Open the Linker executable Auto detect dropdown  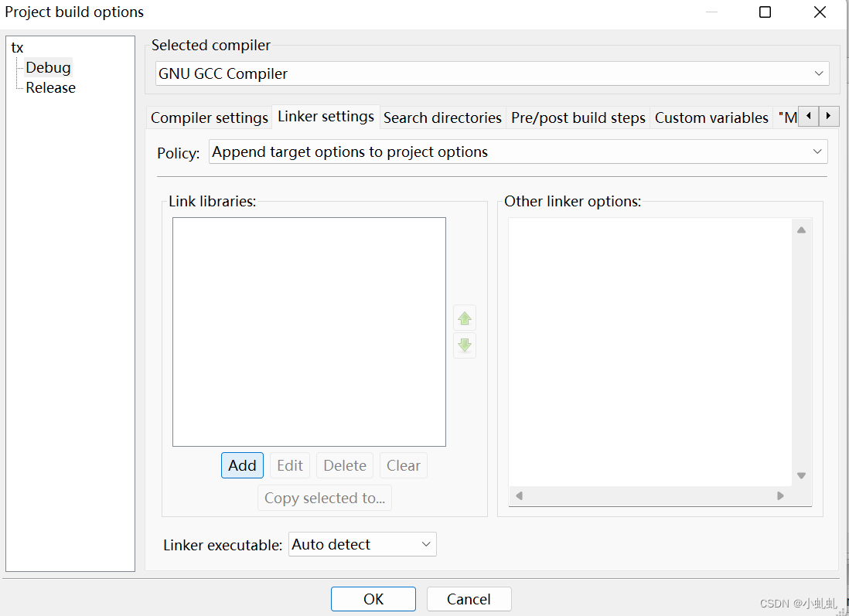362,545
